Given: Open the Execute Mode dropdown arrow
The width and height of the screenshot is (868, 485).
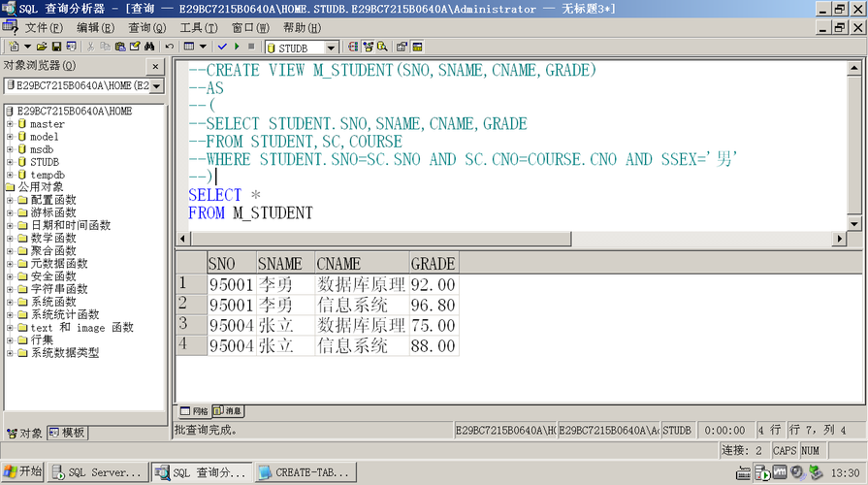Looking at the screenshot, I should [203, 48].
